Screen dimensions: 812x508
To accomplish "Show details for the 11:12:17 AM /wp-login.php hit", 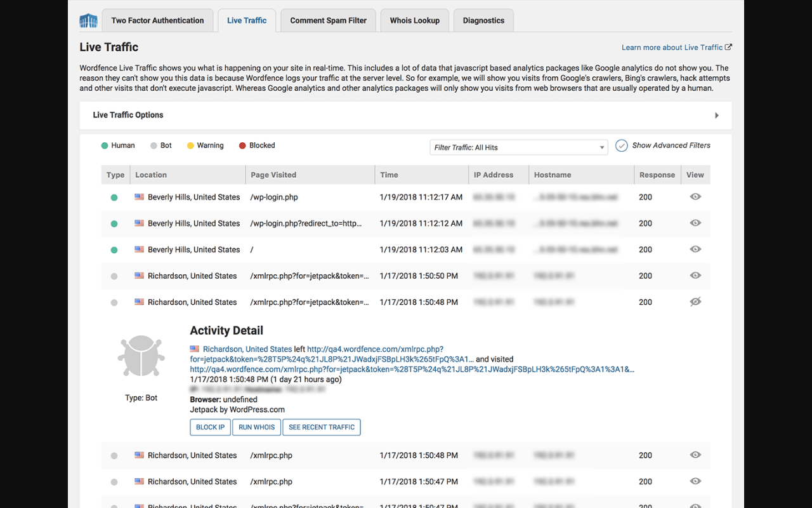I will [x=695, y=197].
